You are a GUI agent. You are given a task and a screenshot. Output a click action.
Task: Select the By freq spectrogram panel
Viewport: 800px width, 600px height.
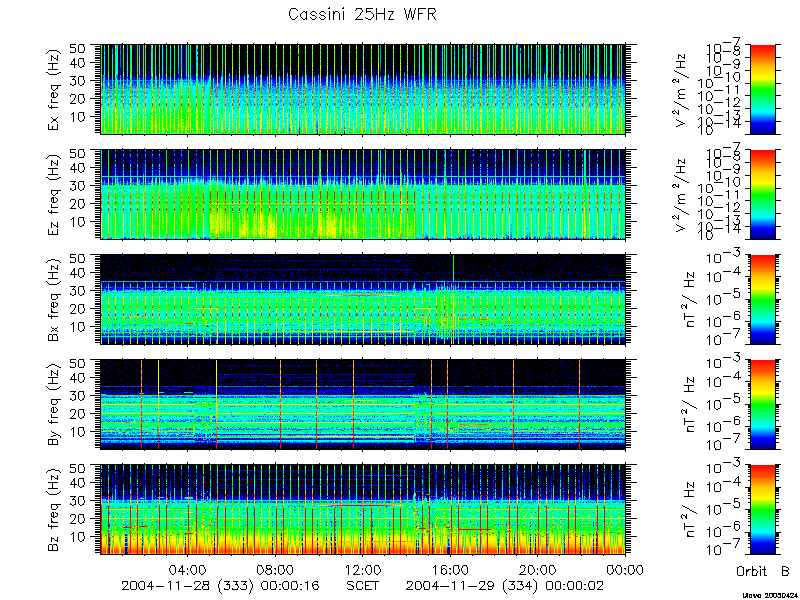coord(363,404)
